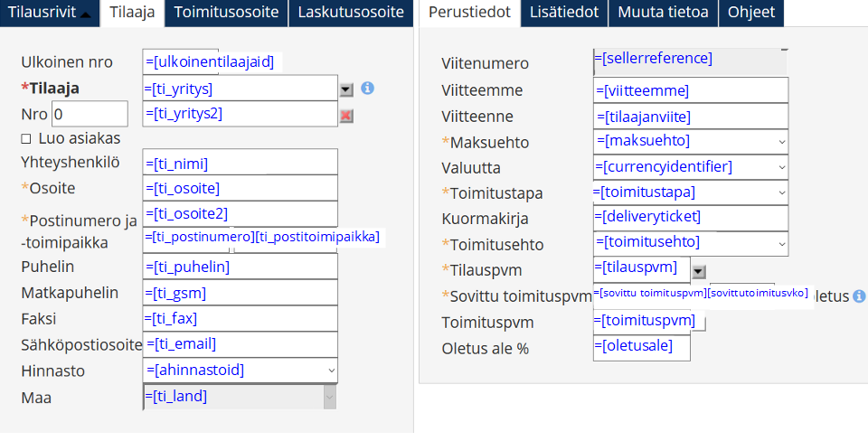
Task: Expand the Hinnasto dropdown
Action: point(329,371)
